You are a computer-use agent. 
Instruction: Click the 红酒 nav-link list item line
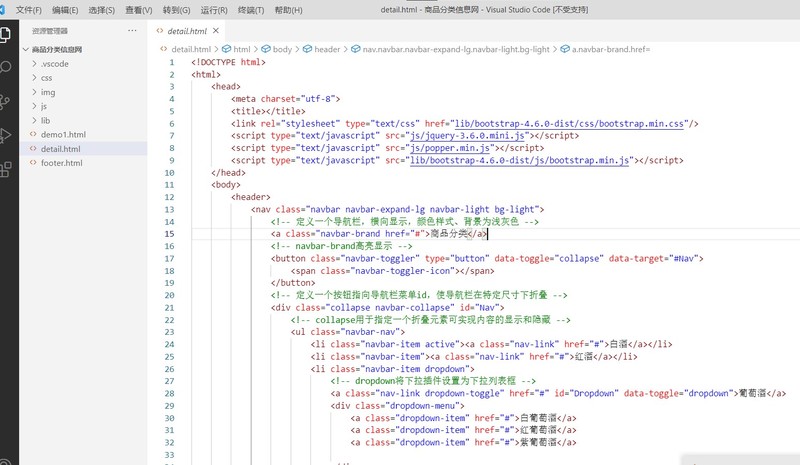[474, 357]
